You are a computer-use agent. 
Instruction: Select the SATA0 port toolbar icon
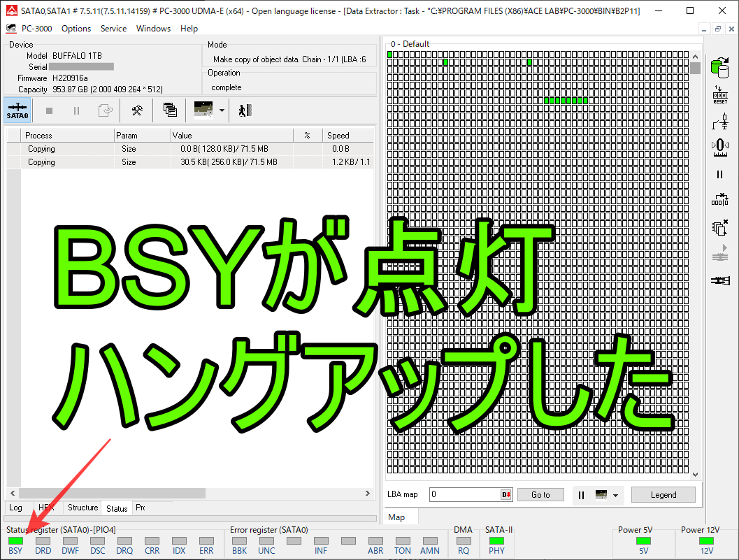pyautogui.click(x=17, y=110)
